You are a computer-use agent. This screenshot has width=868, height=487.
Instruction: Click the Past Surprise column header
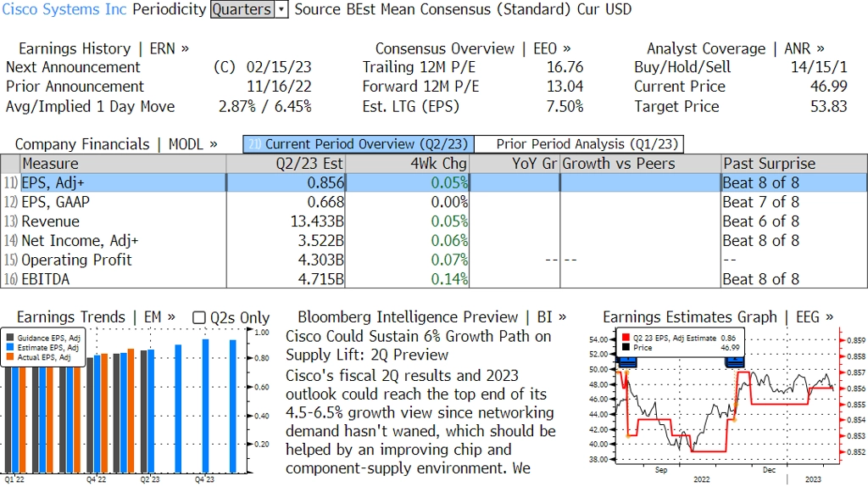coord(794,164)
